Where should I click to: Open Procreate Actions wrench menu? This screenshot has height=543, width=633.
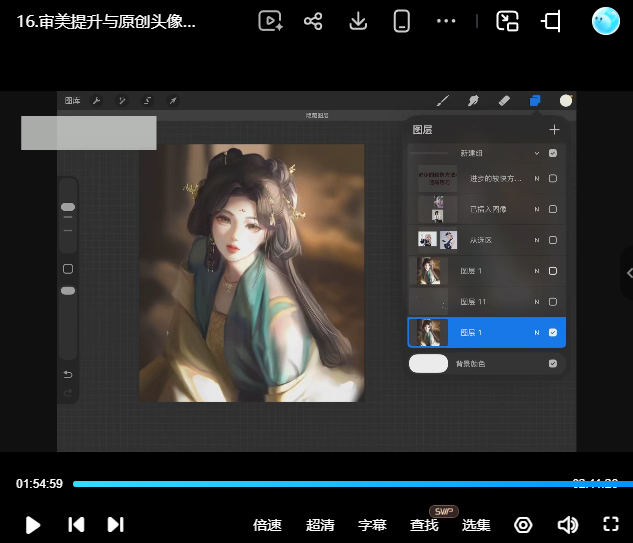tap(96, 101)
